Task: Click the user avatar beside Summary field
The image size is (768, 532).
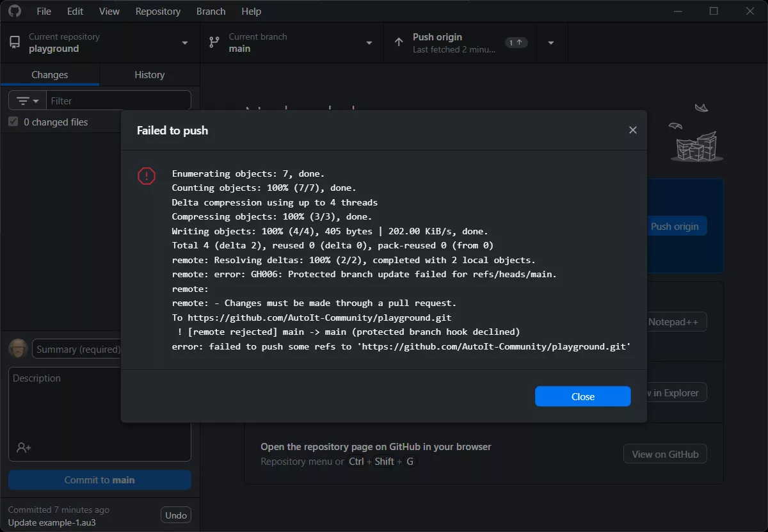Action: [19, 349]
